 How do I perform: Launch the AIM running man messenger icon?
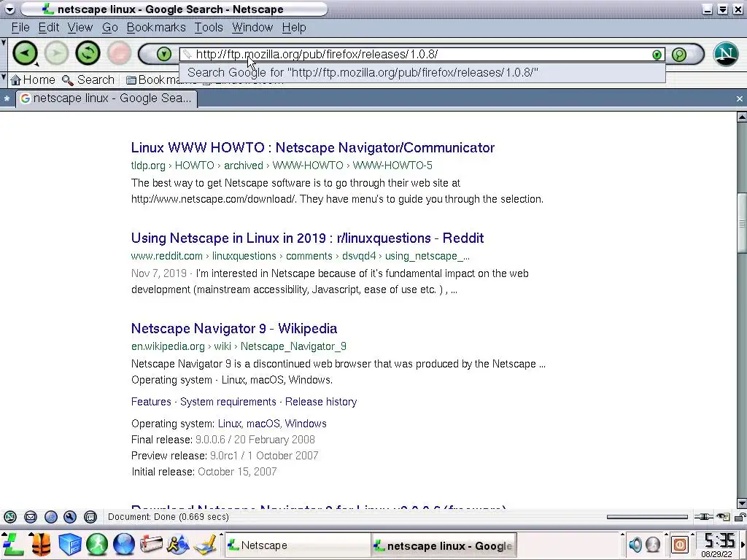pyautogui.click(x=178, y=544)
